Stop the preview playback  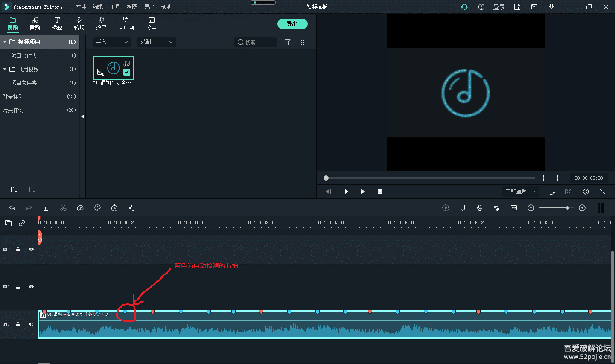point(380,192)
